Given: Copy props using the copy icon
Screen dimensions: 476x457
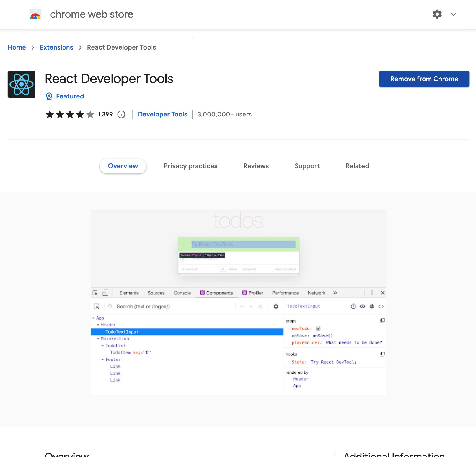Looking at the screenshot, I should [383, 320].
